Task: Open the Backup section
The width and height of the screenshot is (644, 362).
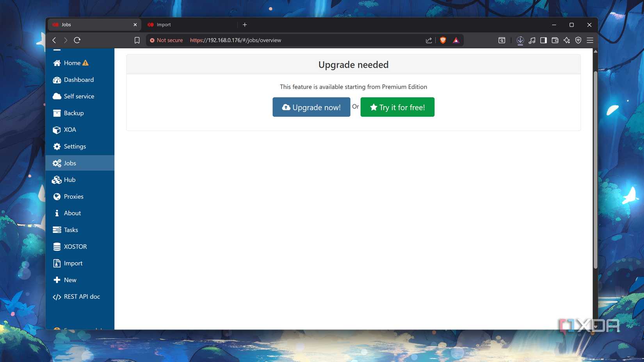Action: (80, 113)
